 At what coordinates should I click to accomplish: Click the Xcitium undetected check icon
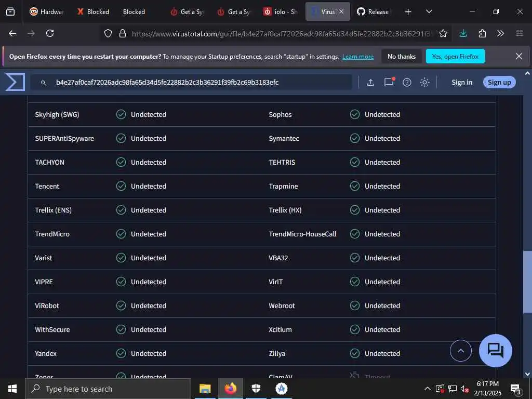(354, 329)
